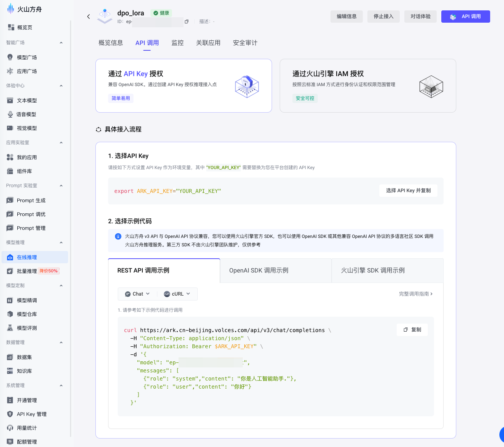Collapse the 数据管理 sidebar section
Viewport: 504px width, 447px height.
coord(61,342)
